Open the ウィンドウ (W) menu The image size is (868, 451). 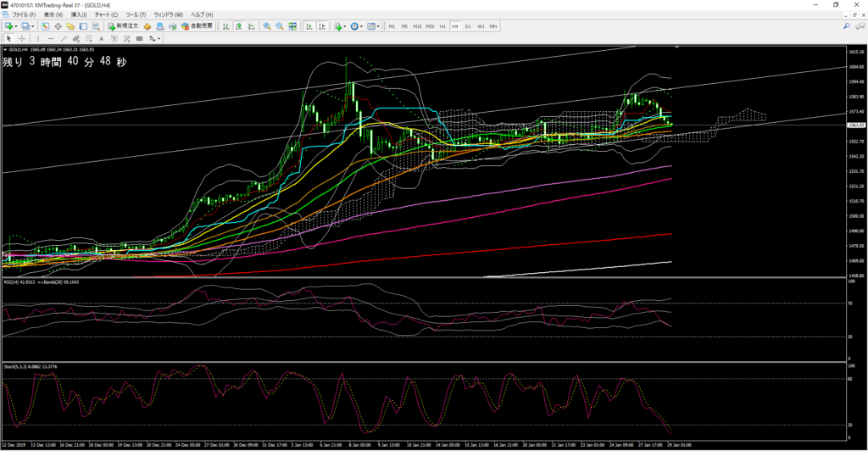click(169, 15)
